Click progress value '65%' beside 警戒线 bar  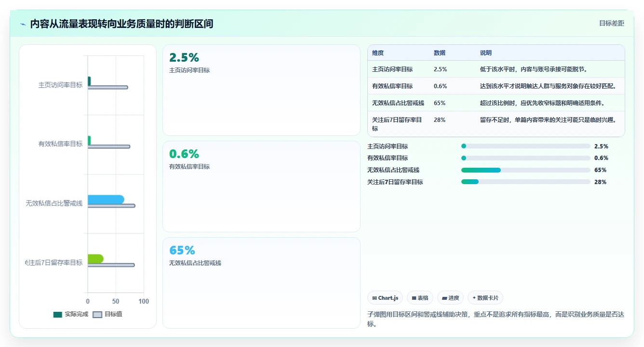click(x=600, y=170)
